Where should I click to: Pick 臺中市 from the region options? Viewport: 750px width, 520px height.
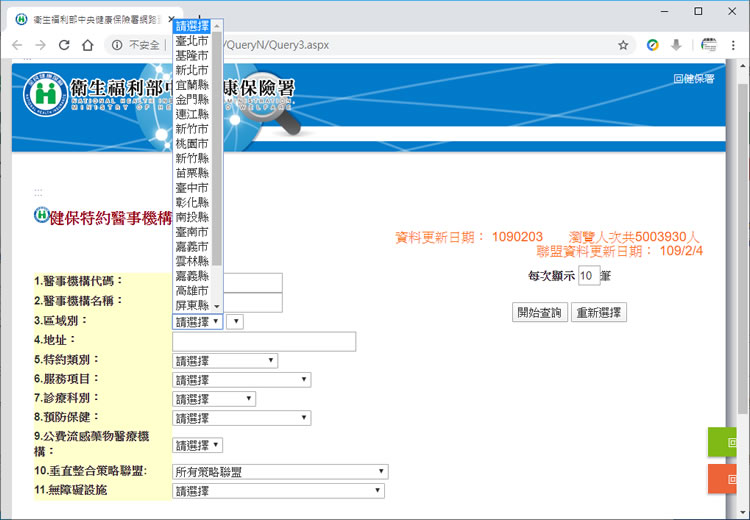(x=191, y=187)
